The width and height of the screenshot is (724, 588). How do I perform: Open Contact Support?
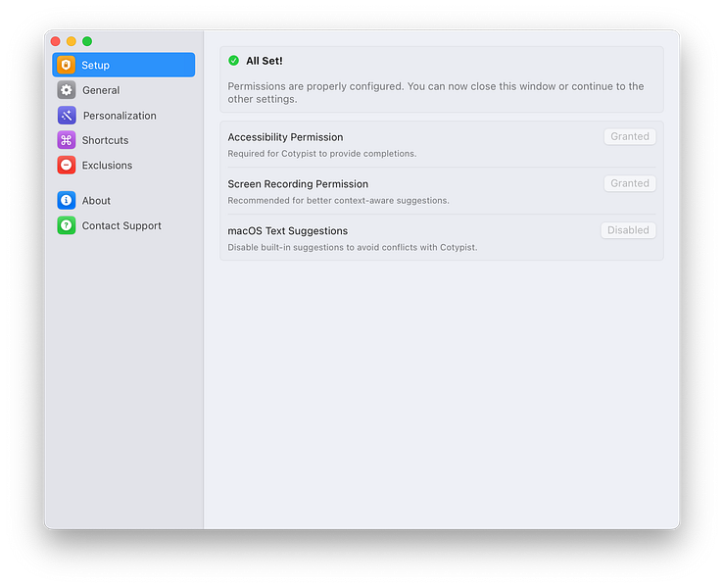(x=123, y=225)
